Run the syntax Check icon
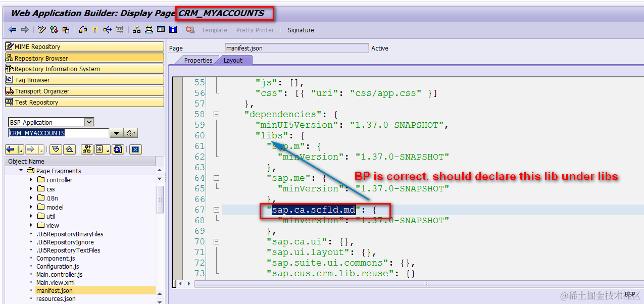 [83, 30]
